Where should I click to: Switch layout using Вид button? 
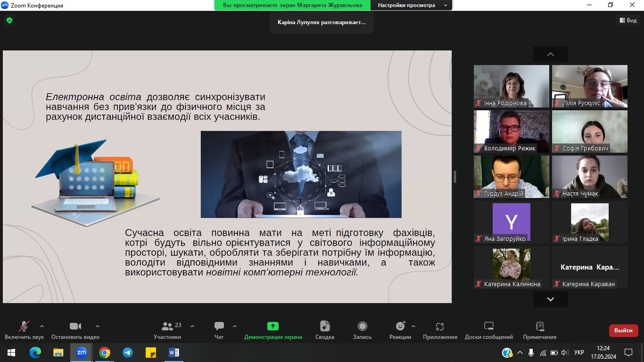[x=628, y=20]
